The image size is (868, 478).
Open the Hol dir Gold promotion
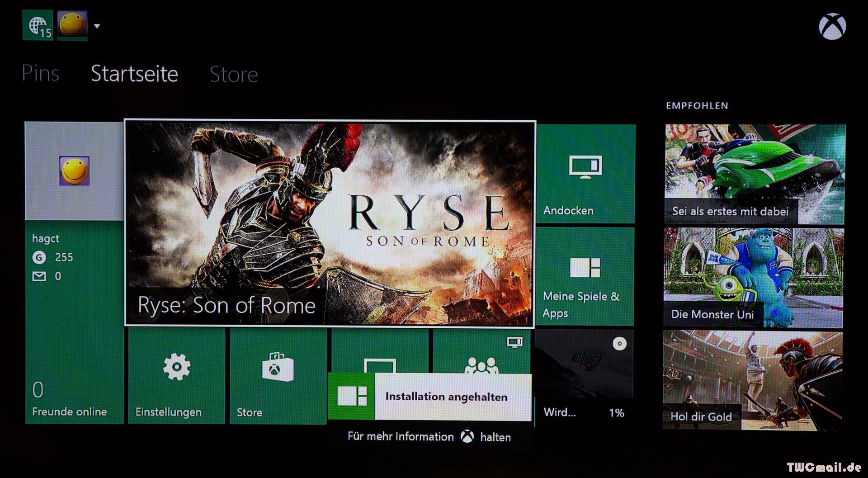[753, 380]
